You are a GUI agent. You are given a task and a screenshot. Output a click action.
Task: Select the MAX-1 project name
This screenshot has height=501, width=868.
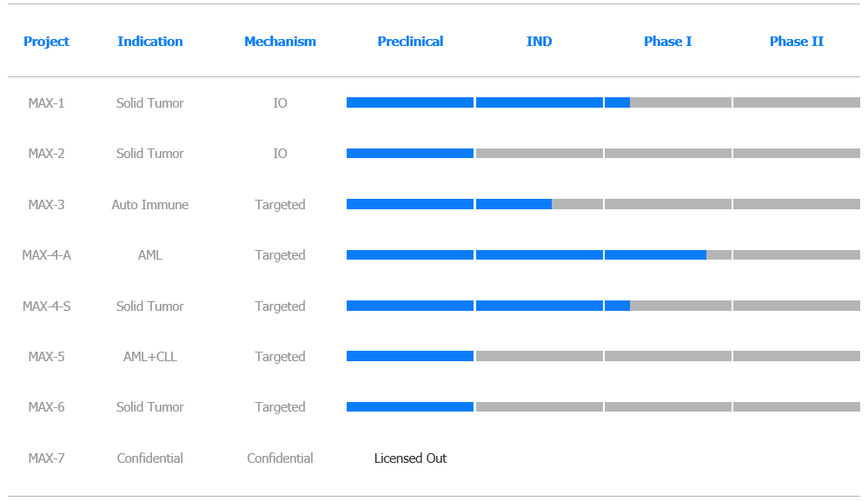(x=47, y=102)
